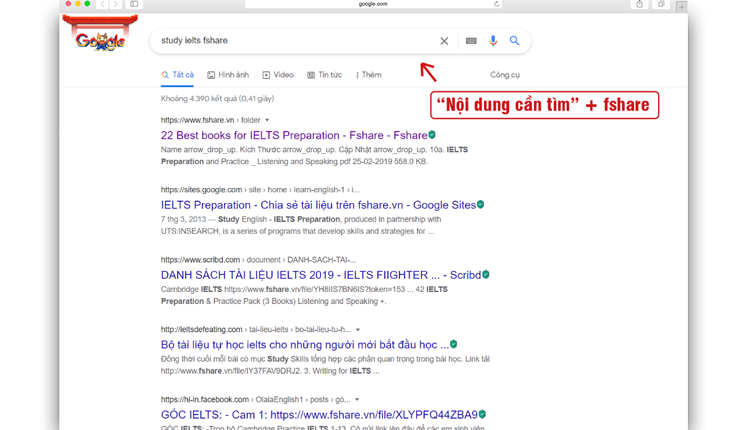Open 'GÓC IELTS: - Cam 1' result
Image resolution: width=750 pixels, height=430 pixels.
tap(319, 414)
